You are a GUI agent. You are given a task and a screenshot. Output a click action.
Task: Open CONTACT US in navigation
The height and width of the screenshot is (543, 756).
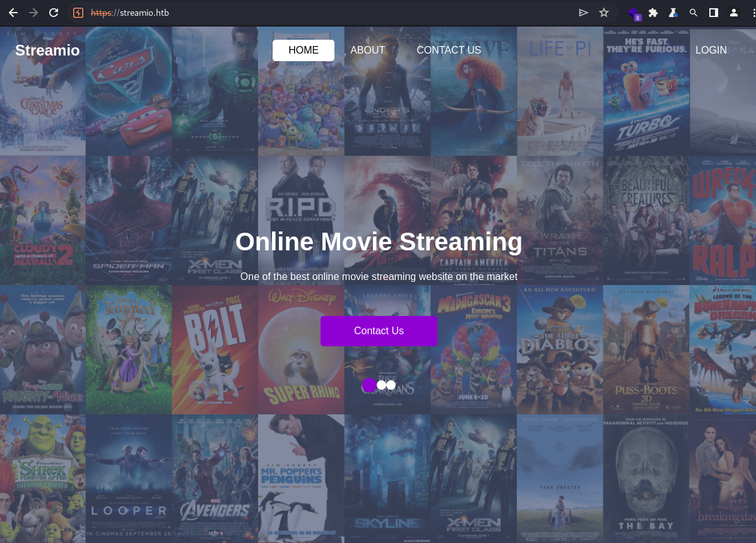(449, 50)
